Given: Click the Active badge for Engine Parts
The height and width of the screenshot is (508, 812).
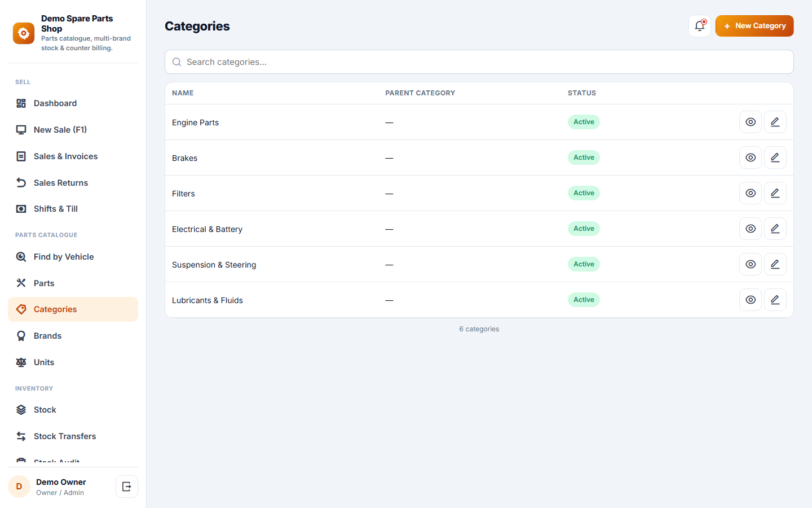Looking at the screenshot, I should click(x=584, y=122).
